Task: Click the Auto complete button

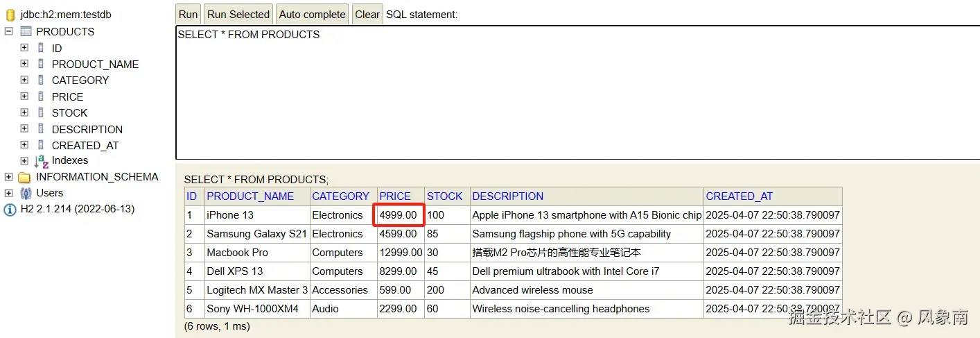Action: click(312, 15)
